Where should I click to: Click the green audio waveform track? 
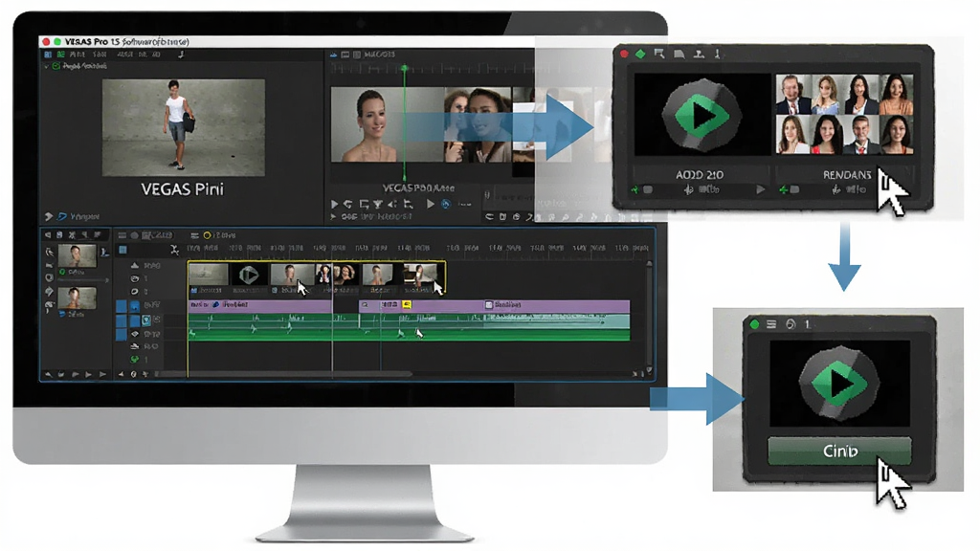(x=409, y=327)
